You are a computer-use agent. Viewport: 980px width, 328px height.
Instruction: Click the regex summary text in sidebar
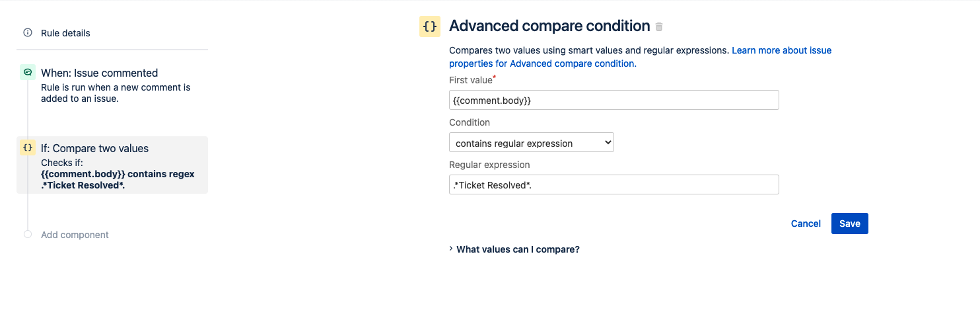(118, 179)
